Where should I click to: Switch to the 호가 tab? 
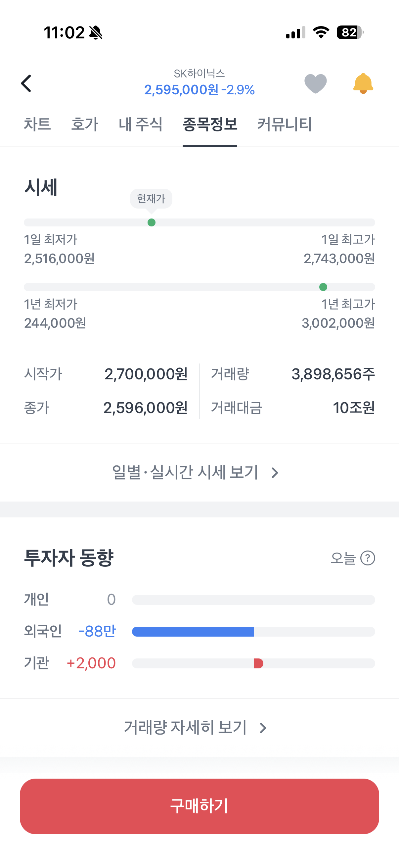pos(85,124)
